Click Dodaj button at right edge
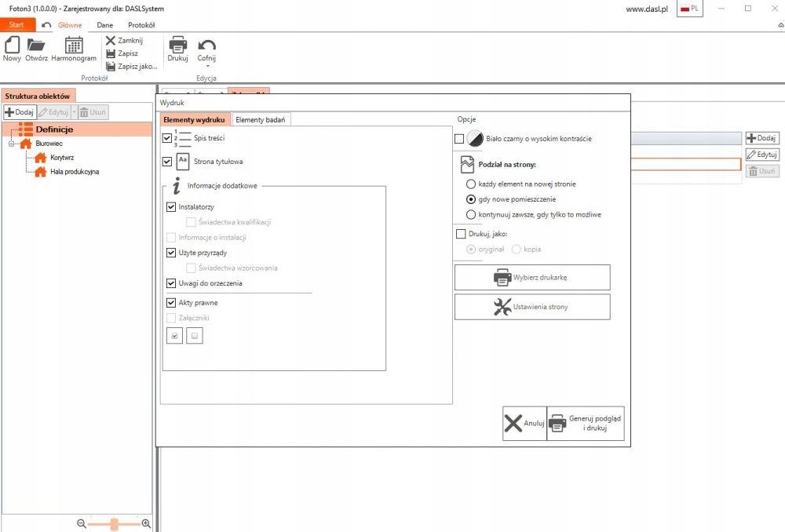Image resolution: width=785 pixels, height=532 pixels. 762,138
